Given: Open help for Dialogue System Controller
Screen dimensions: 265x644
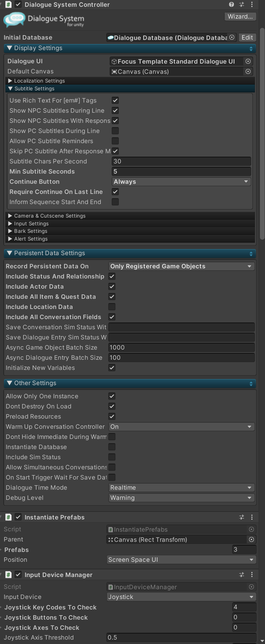Looking at the screenshot, I should pyautogui.click(x=231, y=4).
